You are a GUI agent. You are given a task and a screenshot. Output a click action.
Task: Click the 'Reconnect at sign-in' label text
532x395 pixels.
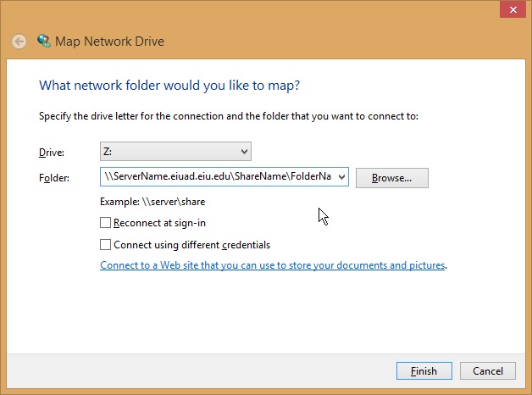160,223
